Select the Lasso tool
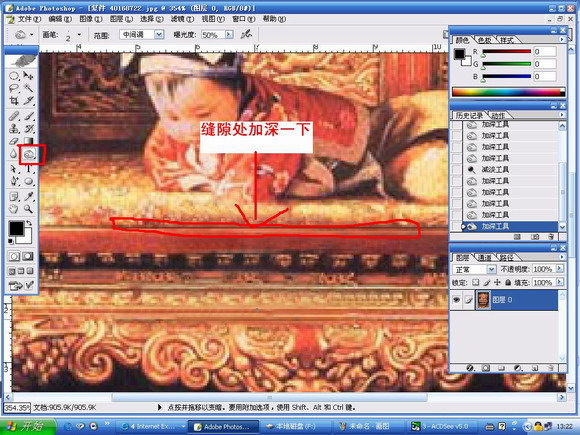The height and width of the screenshot is (435, 580). pyautogui.click(x=14, y=88)
